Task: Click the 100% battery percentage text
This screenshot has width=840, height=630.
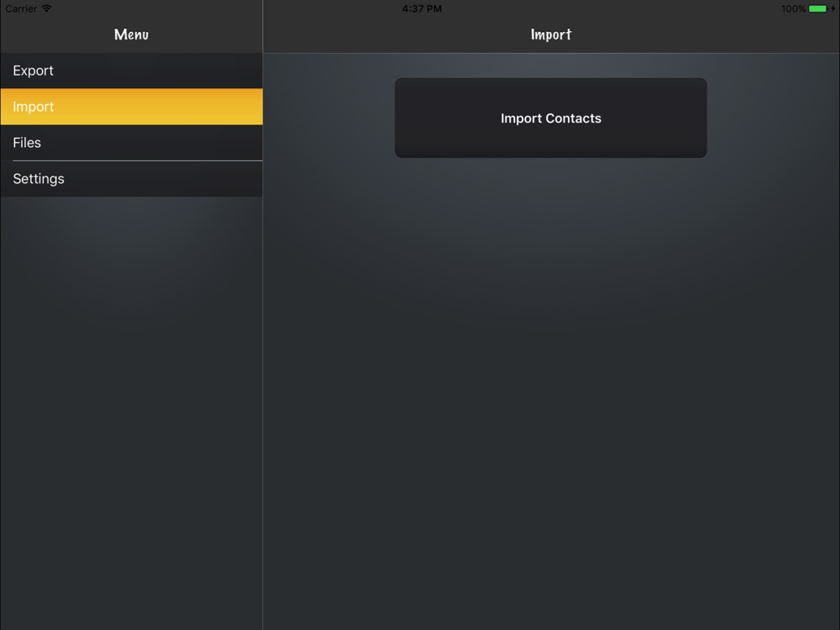Action: click(x=793, y=8)
